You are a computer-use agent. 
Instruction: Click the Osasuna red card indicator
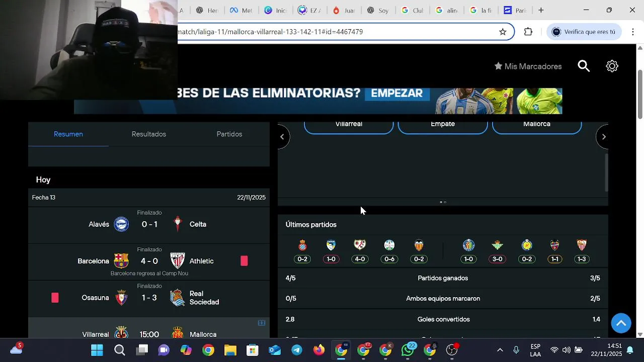pos(55,298)
